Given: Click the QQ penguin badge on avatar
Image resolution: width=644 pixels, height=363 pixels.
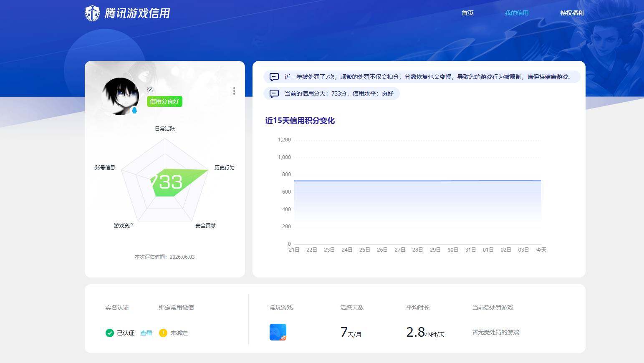Looking at the screenshot, I should [x=134, y=110].
